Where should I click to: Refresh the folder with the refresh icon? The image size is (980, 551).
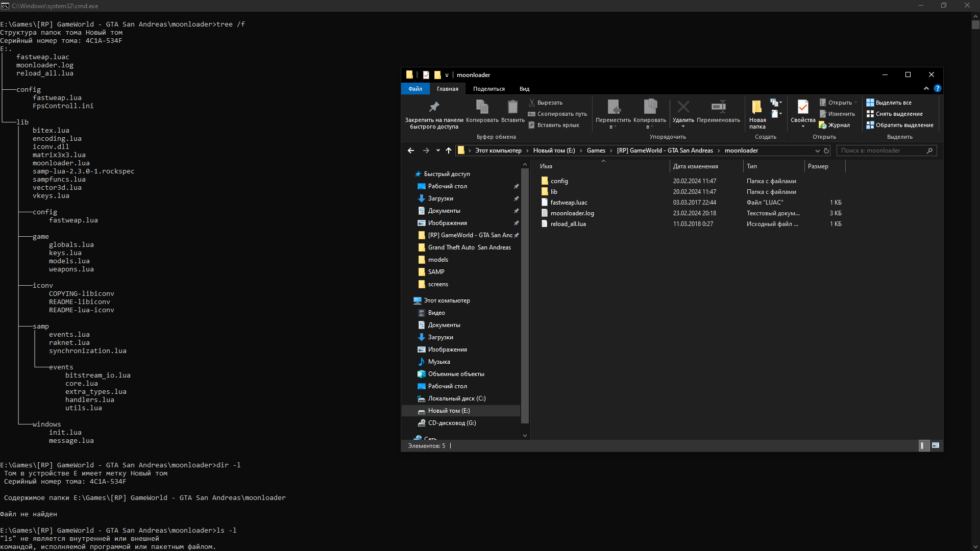coord(826,151)
